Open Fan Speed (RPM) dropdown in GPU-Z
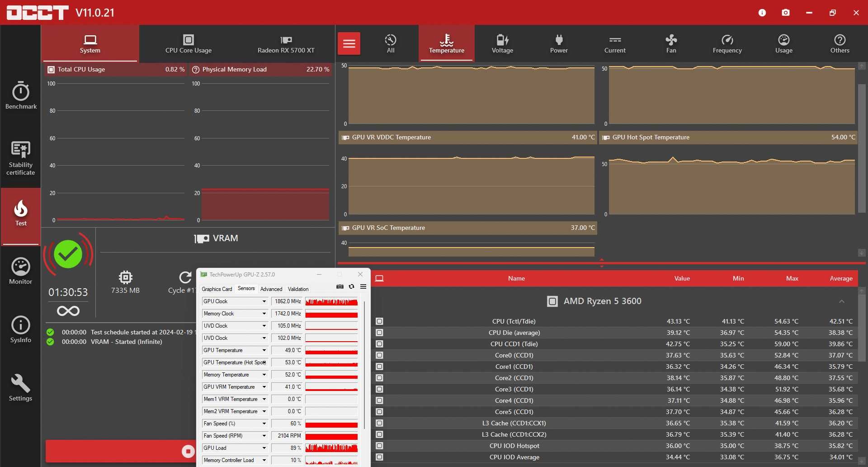This screenshot has height=467, width=868. click(264, 436)
